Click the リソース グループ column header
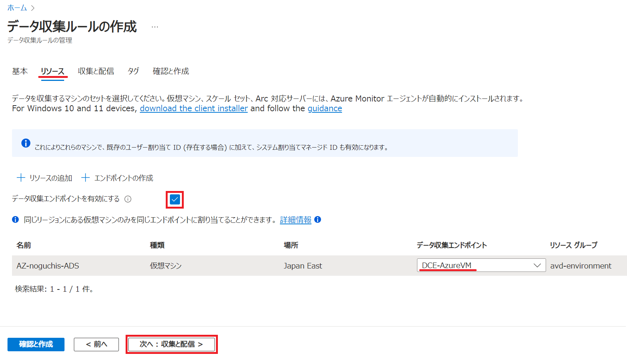The width and height of the screenshot is (627, 364). coord(574,245)
